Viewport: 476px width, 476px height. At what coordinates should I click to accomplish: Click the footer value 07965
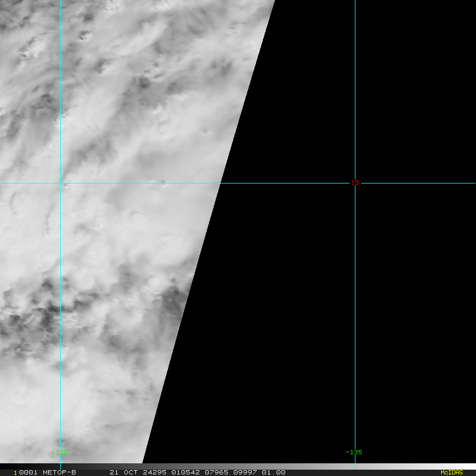coord(216,472)
